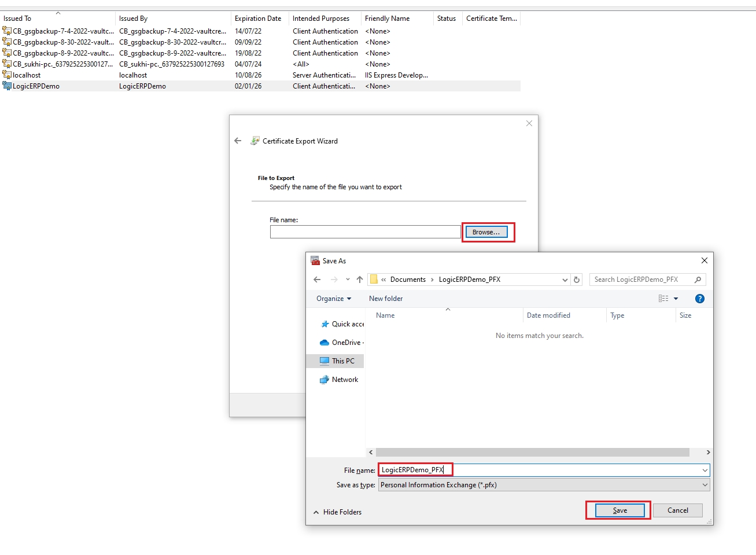Select the LogicERPDemo certificate icon
This screenshot has width=756, height=555.
point(7,86)
